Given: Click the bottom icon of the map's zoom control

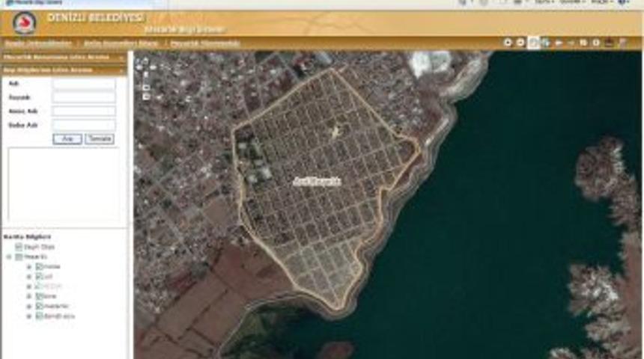Looking at the screenshot, I should point(146,96).
